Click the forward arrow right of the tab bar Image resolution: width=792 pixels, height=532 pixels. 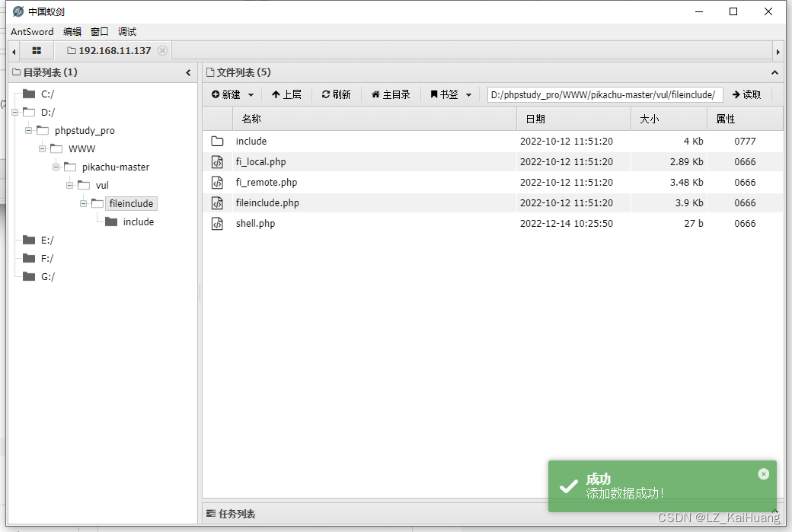click(780, 50)
